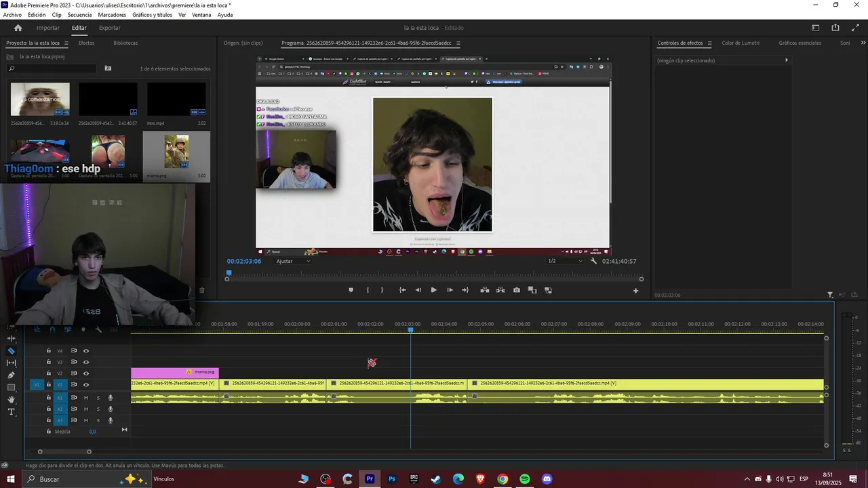Switch to the Bibliotecas tab
This screenshot has width=868, height=488.
click(x=125, y=43)
